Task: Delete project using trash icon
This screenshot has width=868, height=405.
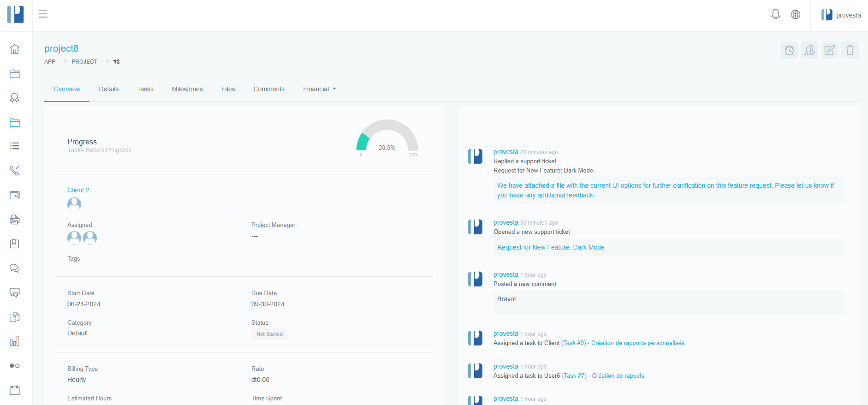Action: tap(850, 50)
